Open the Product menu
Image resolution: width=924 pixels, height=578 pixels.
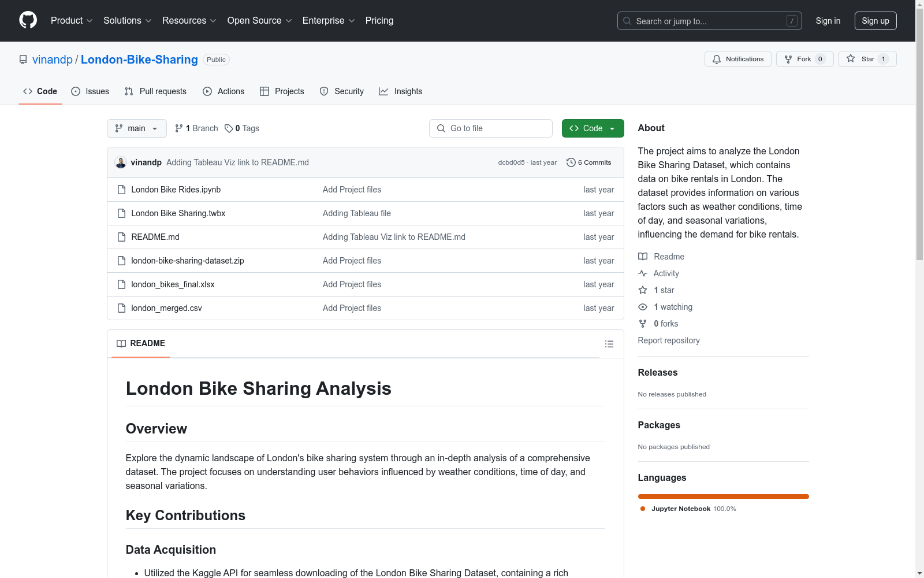[71, 20]
